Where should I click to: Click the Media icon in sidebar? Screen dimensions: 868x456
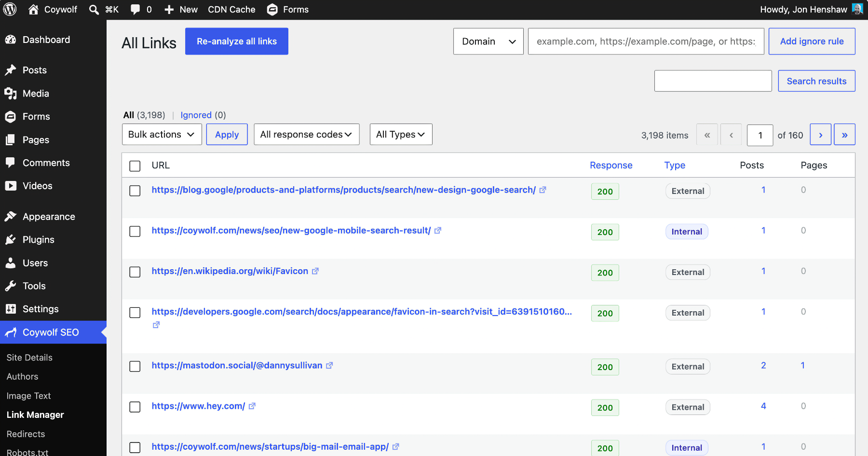pos(11,93)
